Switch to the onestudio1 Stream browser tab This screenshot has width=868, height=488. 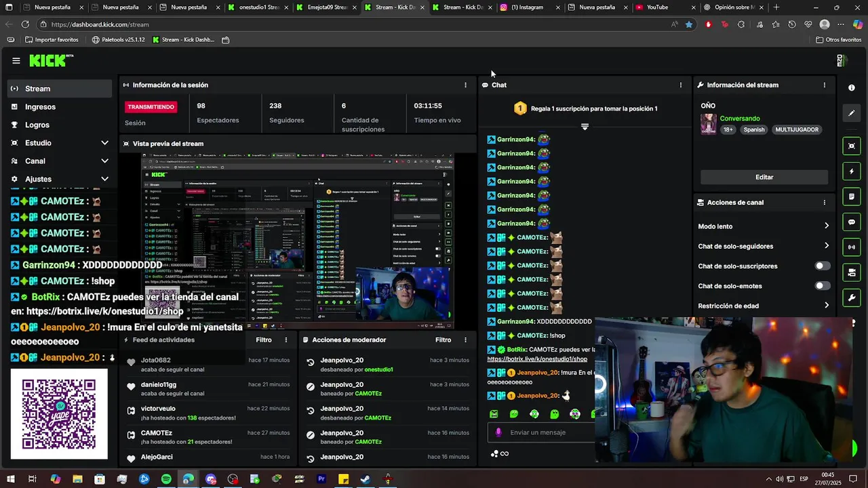click(x=258, y=7)
